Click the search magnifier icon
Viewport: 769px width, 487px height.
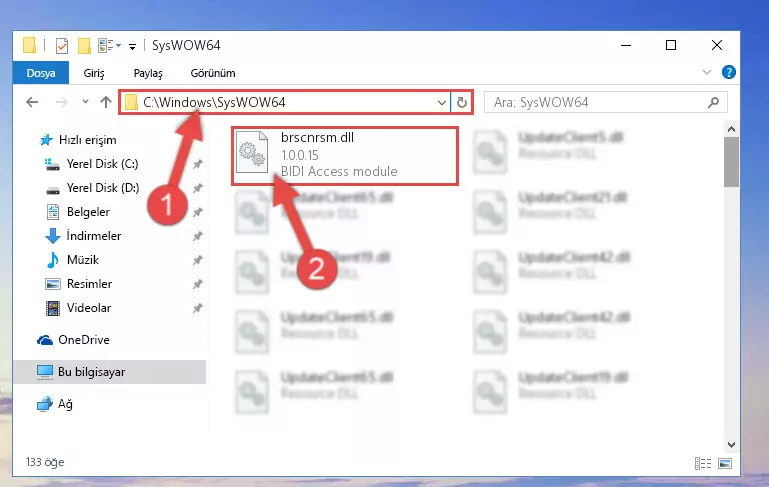coord(714,102)
